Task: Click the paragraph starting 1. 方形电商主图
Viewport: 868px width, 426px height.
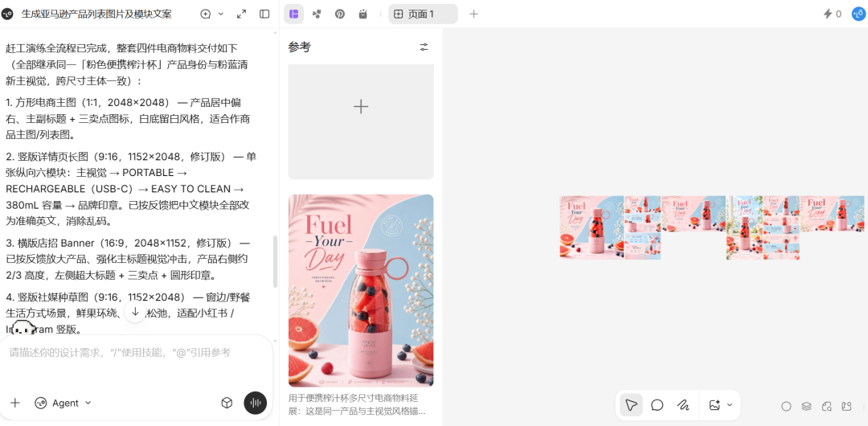Action: point(129,118)
